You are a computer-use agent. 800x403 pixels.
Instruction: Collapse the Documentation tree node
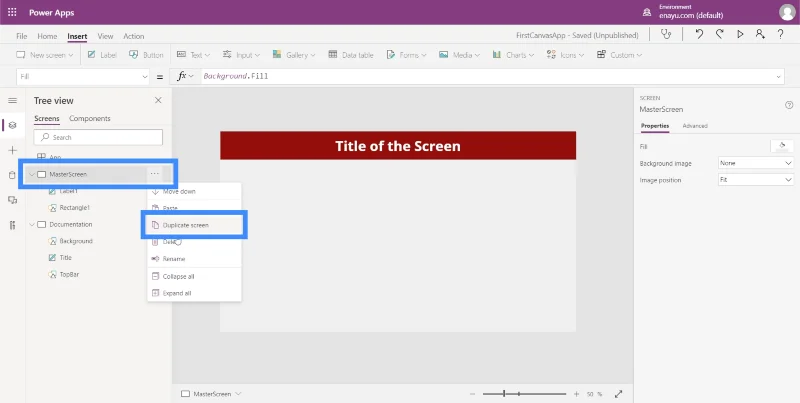32,224
